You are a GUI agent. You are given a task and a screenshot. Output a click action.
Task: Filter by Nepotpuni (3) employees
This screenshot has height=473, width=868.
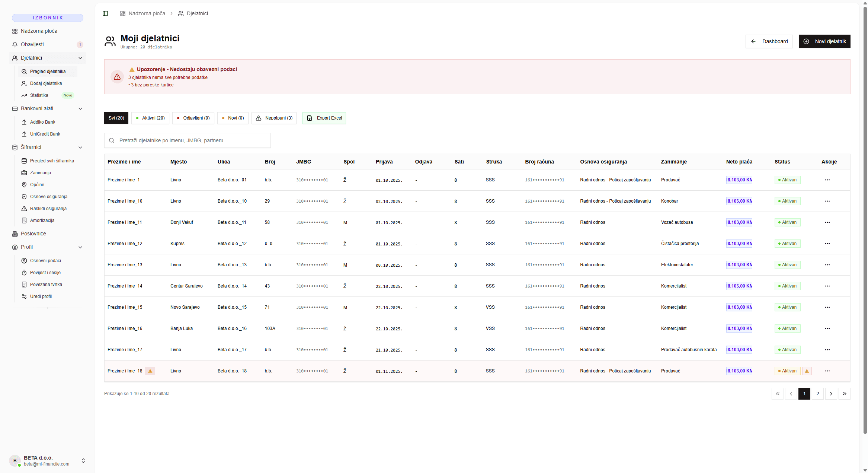[x=274, y=118]
